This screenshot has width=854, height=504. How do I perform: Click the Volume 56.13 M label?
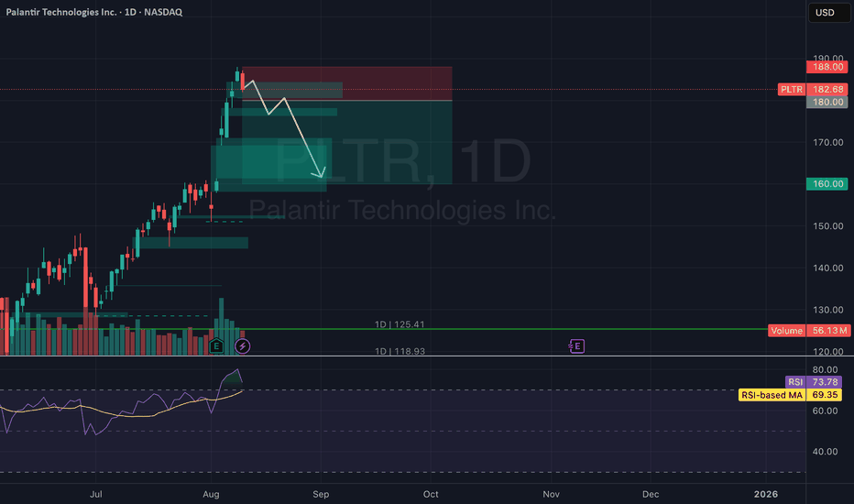point(809,331)
